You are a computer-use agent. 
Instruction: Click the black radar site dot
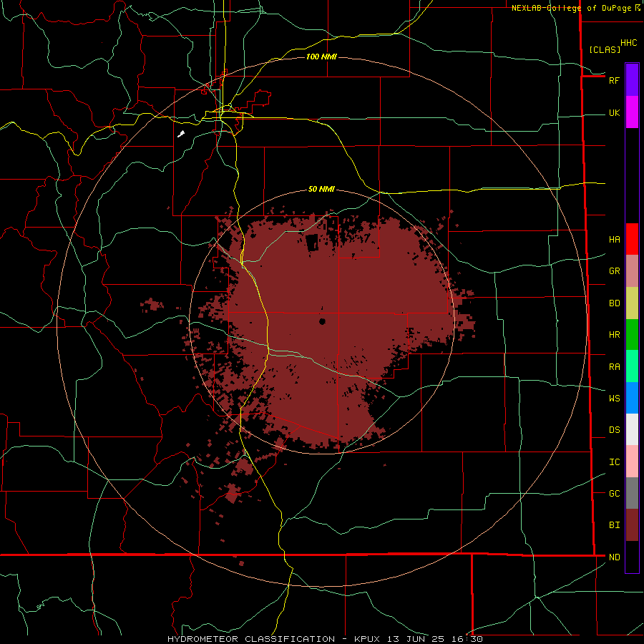pyautogui.click(x=322, y=321)
